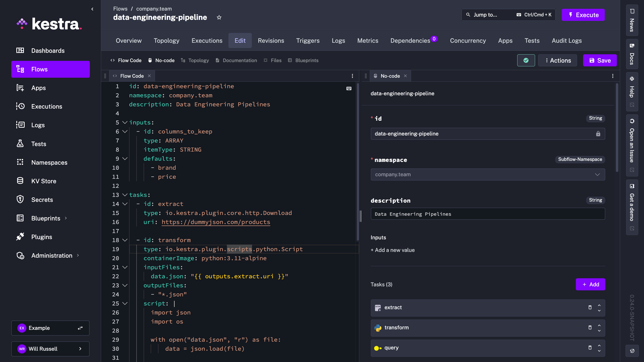Viewport: 644px width, 362px height.
Task: Star the data-engineering-pipeline flow as favorite
Action: tap(219, 17)
